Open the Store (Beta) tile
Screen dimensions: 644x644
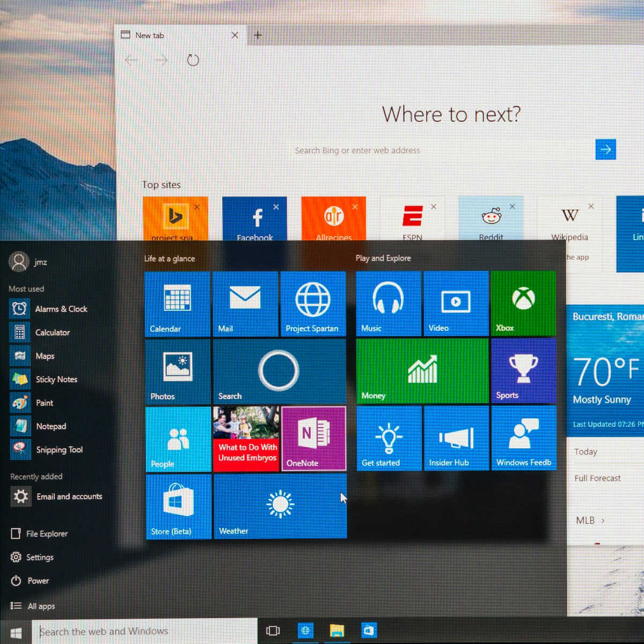click(179, 507)
